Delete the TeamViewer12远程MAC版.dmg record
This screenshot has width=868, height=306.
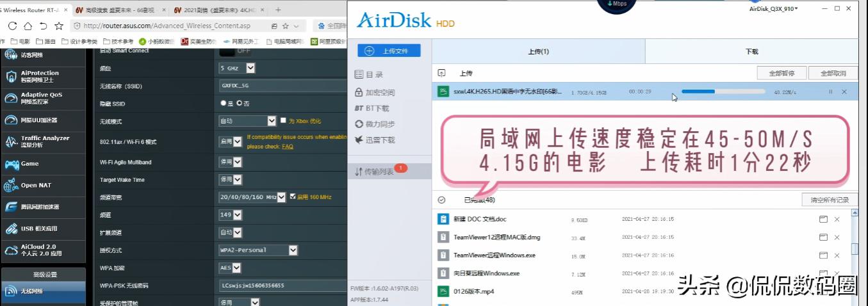click(837, 237)
